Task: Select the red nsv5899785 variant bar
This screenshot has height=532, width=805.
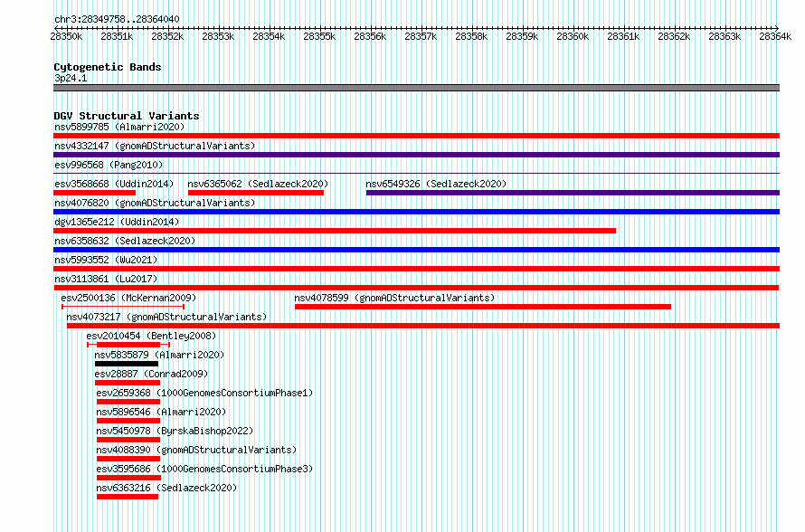Action: pyautogui.click(x=416, y=136)
